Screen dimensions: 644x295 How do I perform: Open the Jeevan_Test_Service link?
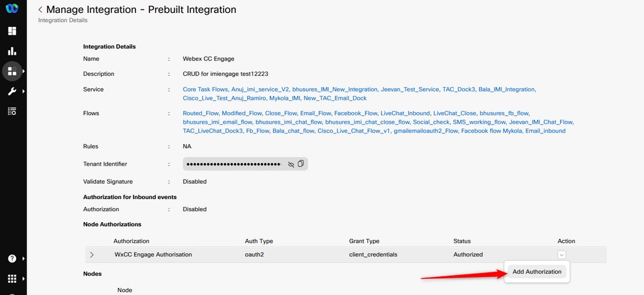(x=409, y=89)
